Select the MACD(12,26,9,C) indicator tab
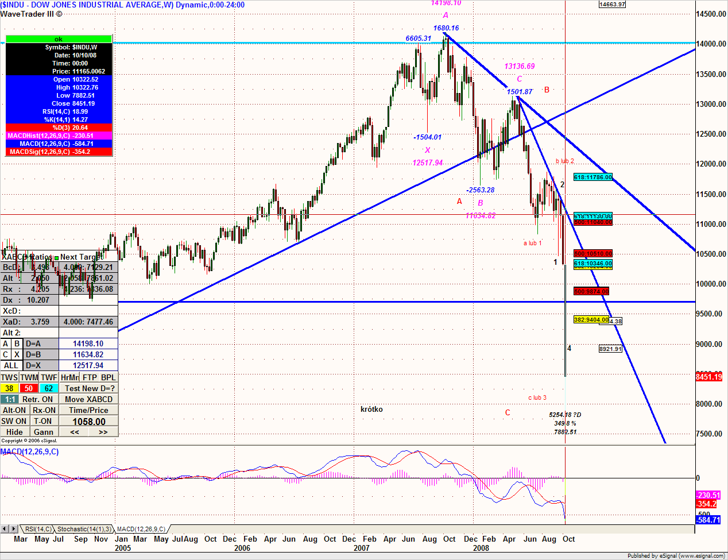 (x=141, y=529)
